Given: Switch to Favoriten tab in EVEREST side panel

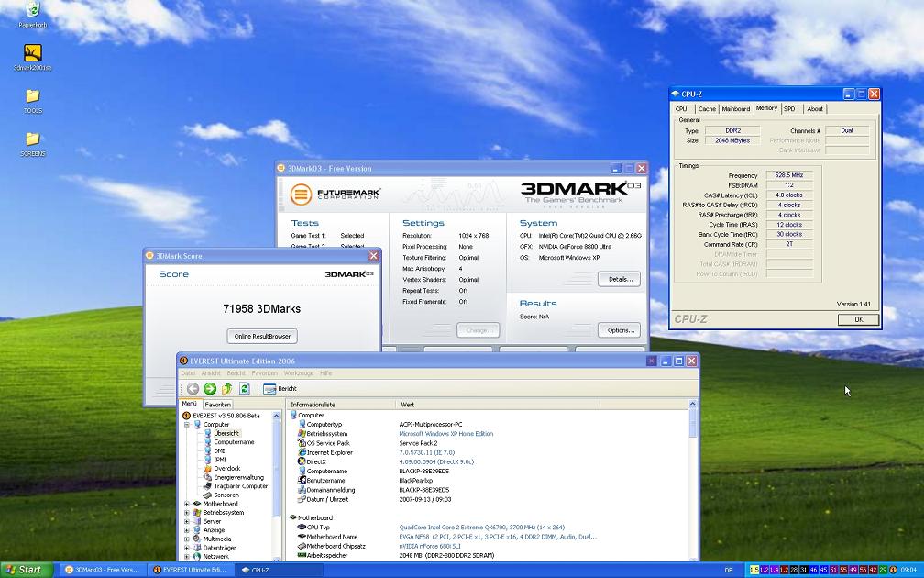Looking at the screenshot, I should (x=217, y=405).
